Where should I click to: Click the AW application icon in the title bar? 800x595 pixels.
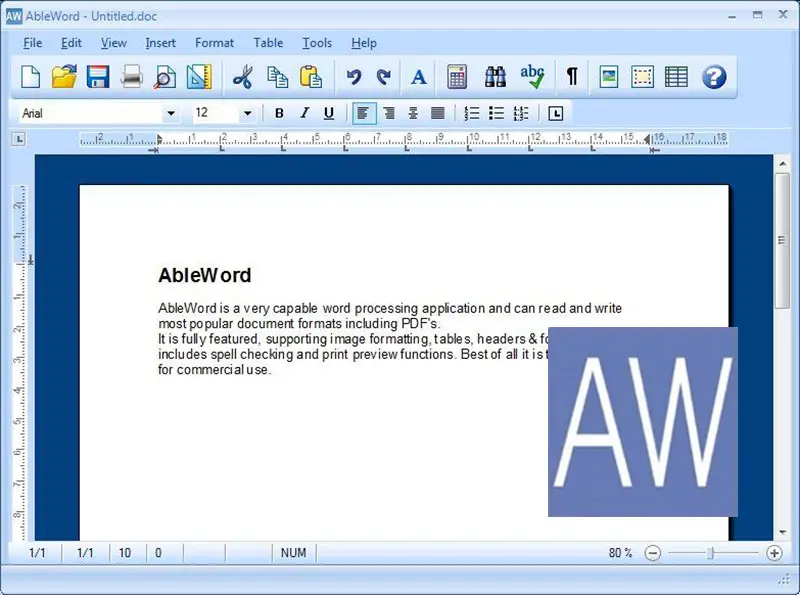14,16
